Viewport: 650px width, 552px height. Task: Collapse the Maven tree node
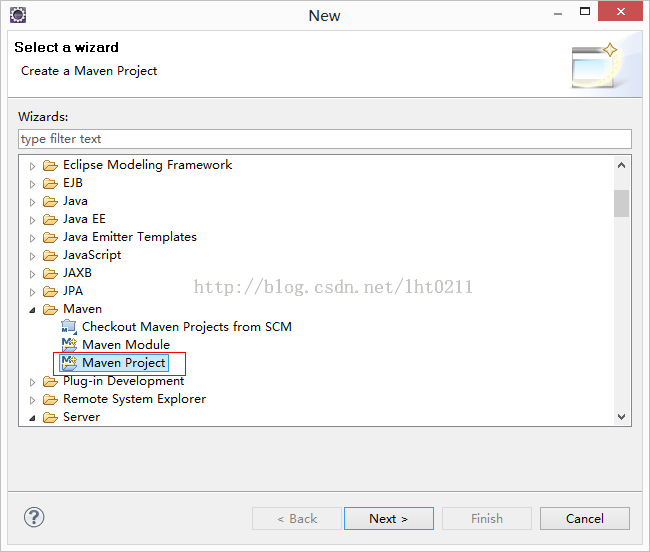tap(32, 310)
